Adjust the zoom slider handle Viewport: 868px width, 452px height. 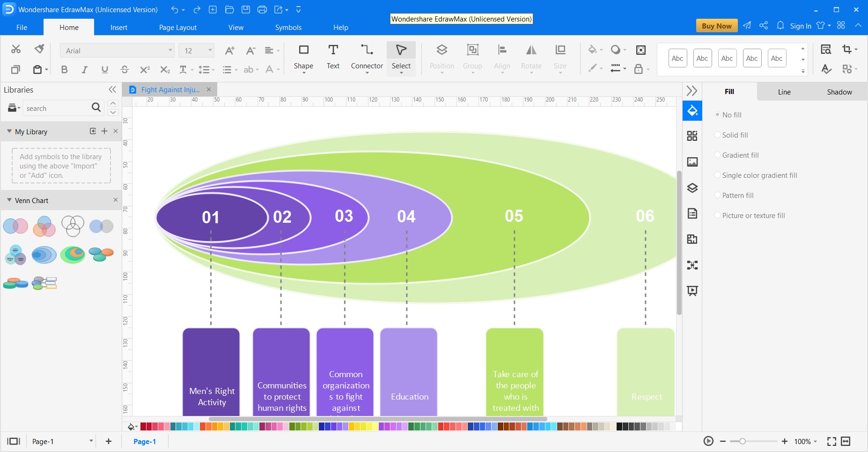pyautogui.click(x=742, y=441)
